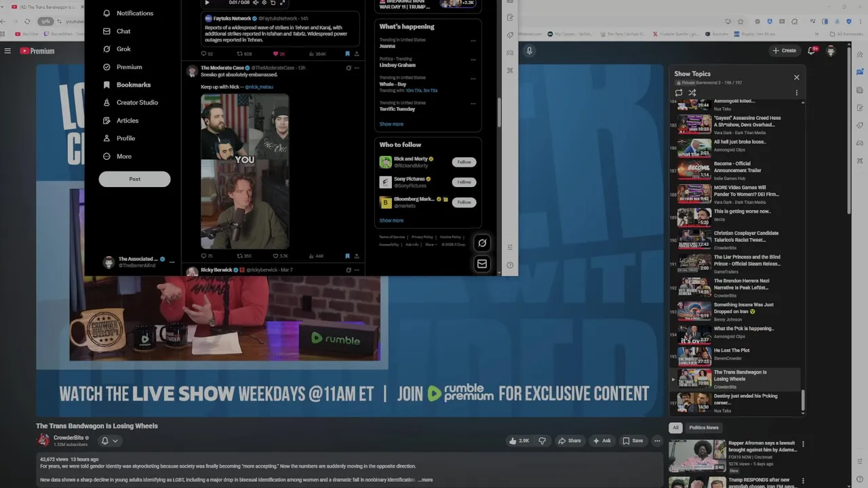The image size is (868, 488).
Task: Follow Rick and Morty on X
Action: pyautogui.click(x=464, y=162)
